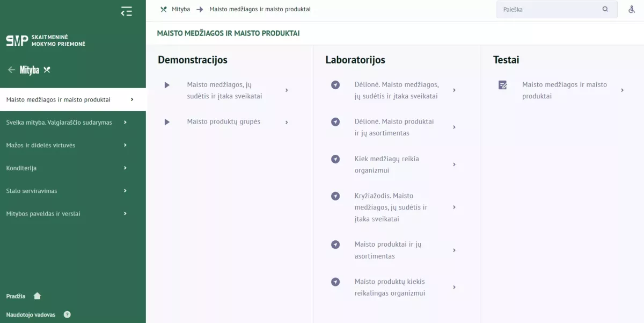Click play icon for "Maisto produktų grupės" demonstration
The width and height of the screenshot is (644, 323).
click(x=166, y=121)
